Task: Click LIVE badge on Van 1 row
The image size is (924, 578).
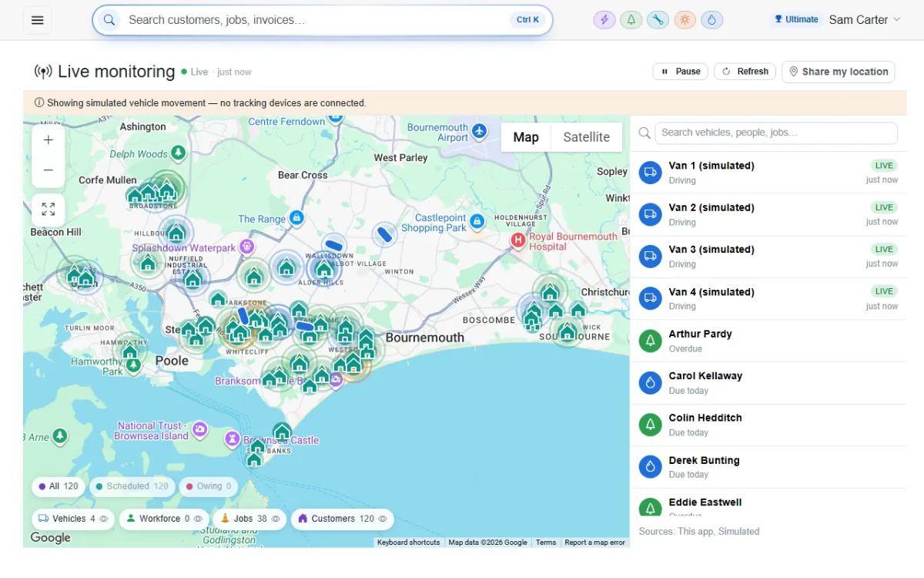Action: [884, 166]
